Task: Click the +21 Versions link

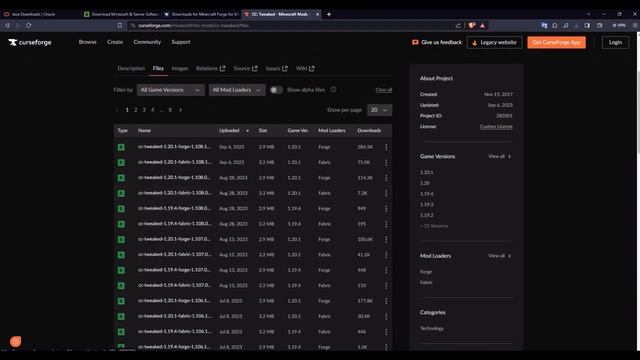Action: coord(434,226)
